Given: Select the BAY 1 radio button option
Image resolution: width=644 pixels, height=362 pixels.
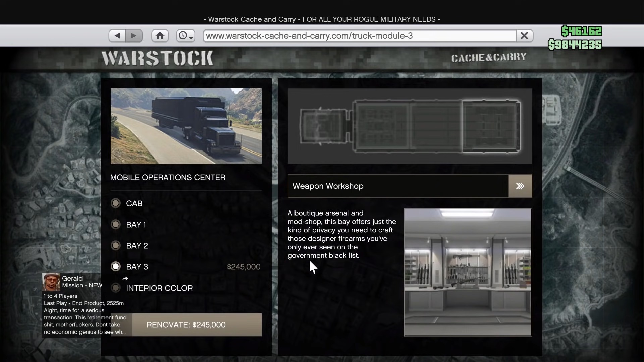Looking at the screenshot, I should click(115, 225).
